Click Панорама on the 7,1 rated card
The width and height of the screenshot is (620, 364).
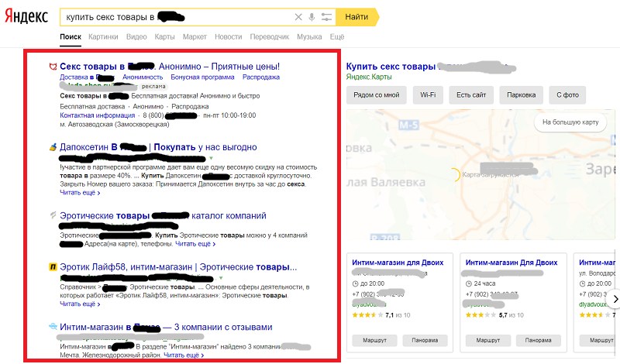425,340
